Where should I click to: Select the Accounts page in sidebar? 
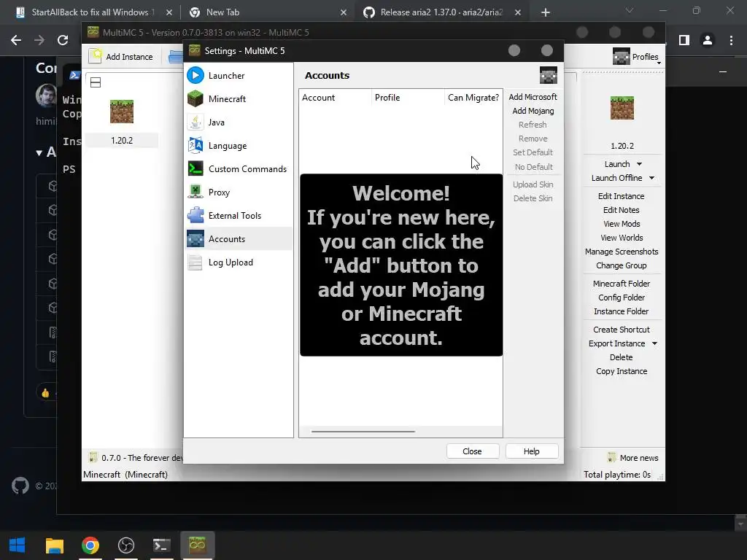pyautogui.click(x=239, y=238)
